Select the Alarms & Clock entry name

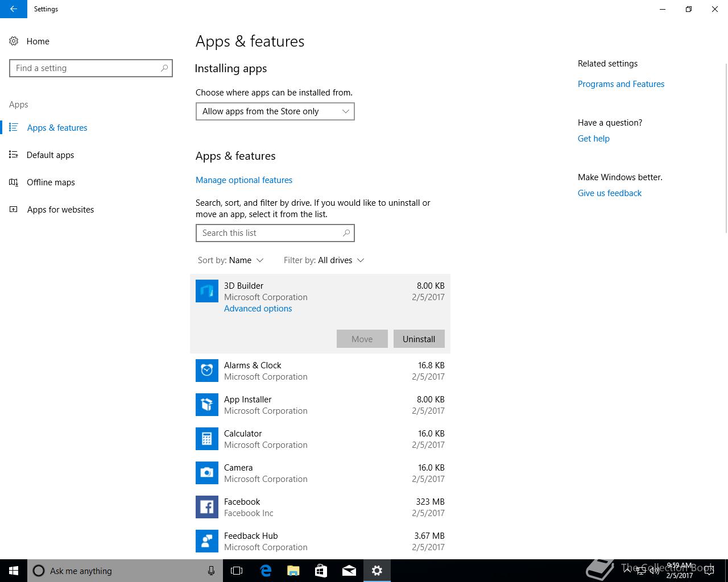point(253,365)
